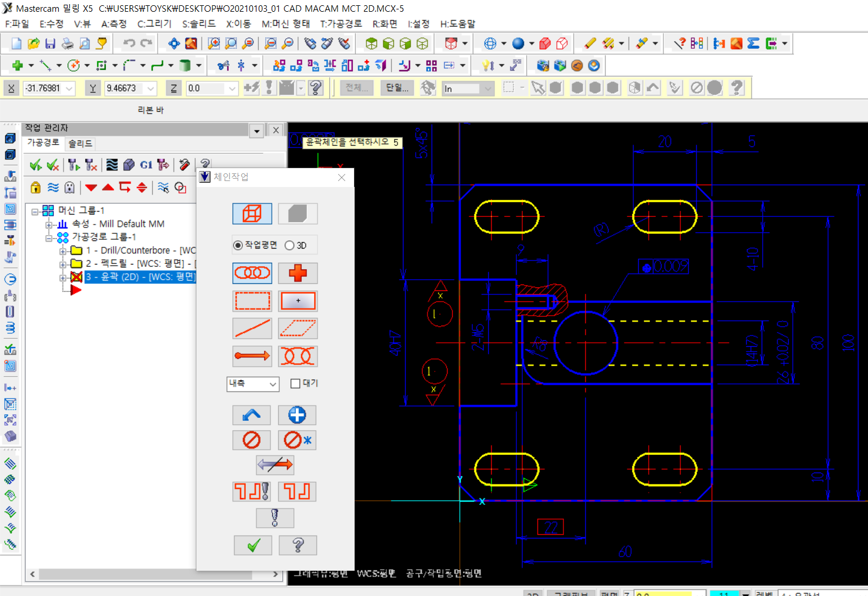
Task: Click the undo arrow icon
Action: pos(129,43)
